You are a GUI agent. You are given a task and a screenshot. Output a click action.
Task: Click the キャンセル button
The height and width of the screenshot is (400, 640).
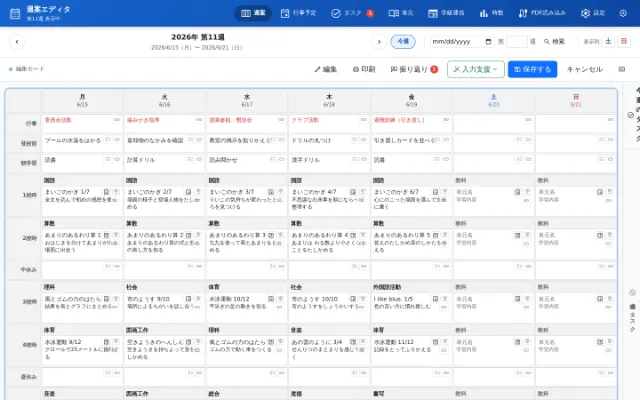pyautogui.click(x=584, y=69)
